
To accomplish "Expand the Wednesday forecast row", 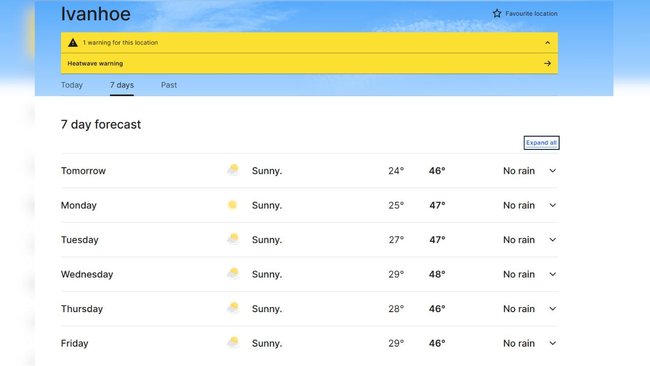I will pyautogui.click(x=553, y=274).
